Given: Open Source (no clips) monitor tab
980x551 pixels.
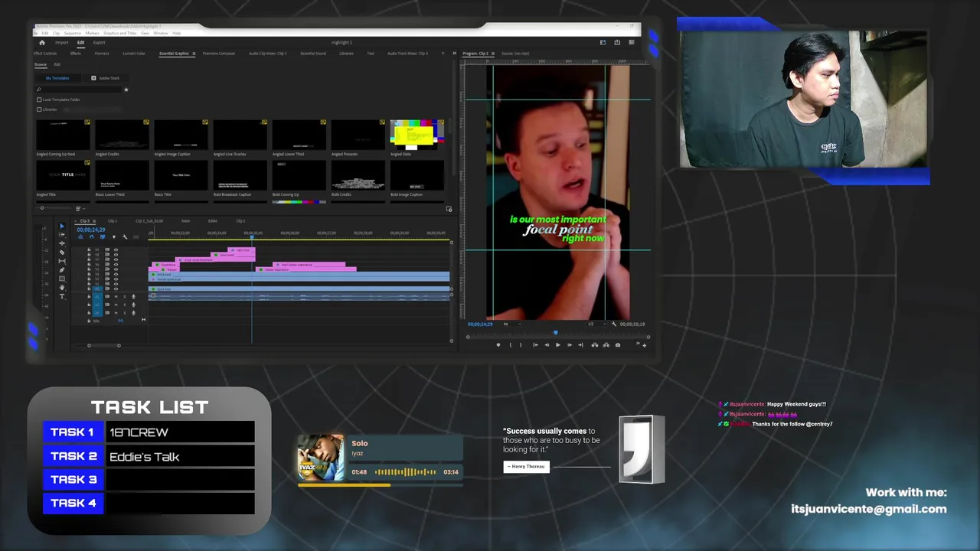Looking at the screenshot, I should point(515,54).
